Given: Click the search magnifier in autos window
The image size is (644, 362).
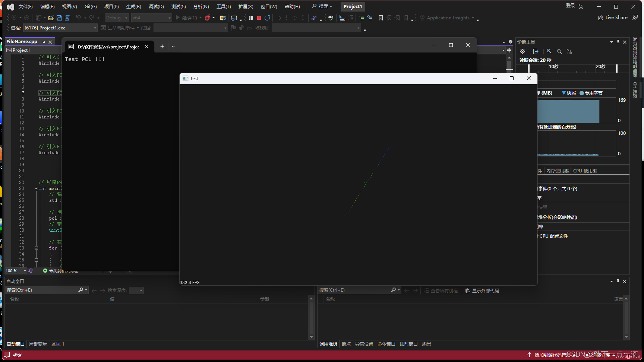Looking at the screenshot, I should click(x=81, y=290).
